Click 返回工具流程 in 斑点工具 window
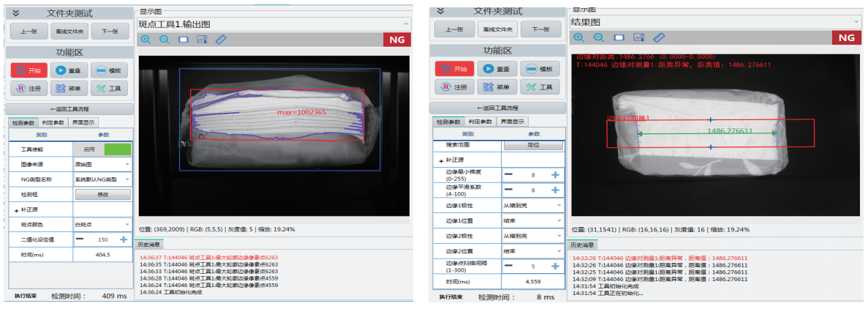This screenshot has height=309, width=868. point(69,109)
